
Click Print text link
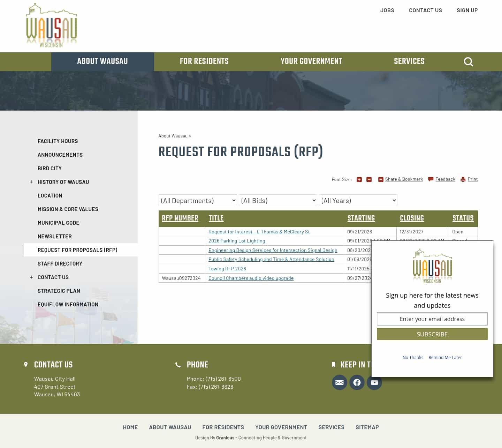point(473,179)
